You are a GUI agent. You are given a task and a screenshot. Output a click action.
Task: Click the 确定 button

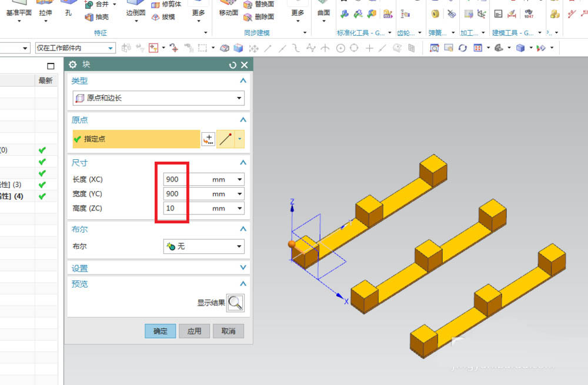click(161, 331)
